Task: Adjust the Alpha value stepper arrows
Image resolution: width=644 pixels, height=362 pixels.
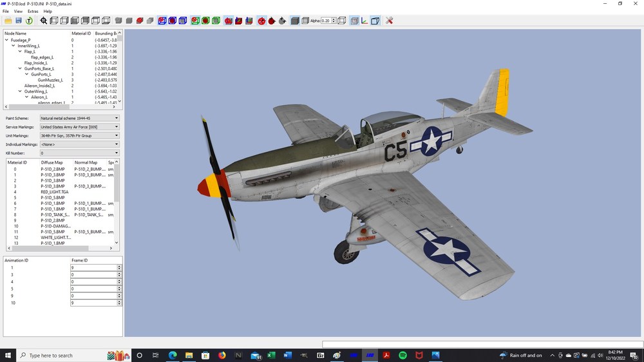Action: click(x=334, y=21)
